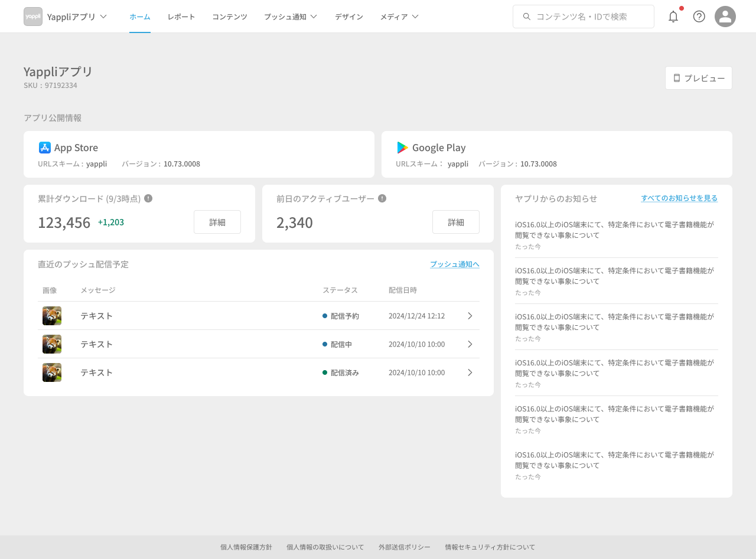Viewport: 756px width, 559px height.
Task: Click the テキスト message in 配信予約 row
Action: [x=97, y=316]
